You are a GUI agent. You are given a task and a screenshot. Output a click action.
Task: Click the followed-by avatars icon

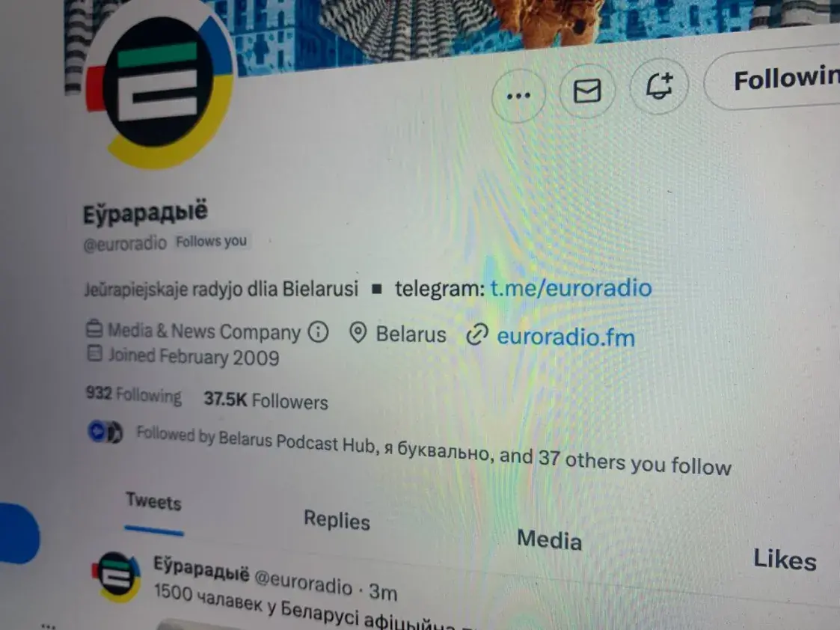click(105, 432)
